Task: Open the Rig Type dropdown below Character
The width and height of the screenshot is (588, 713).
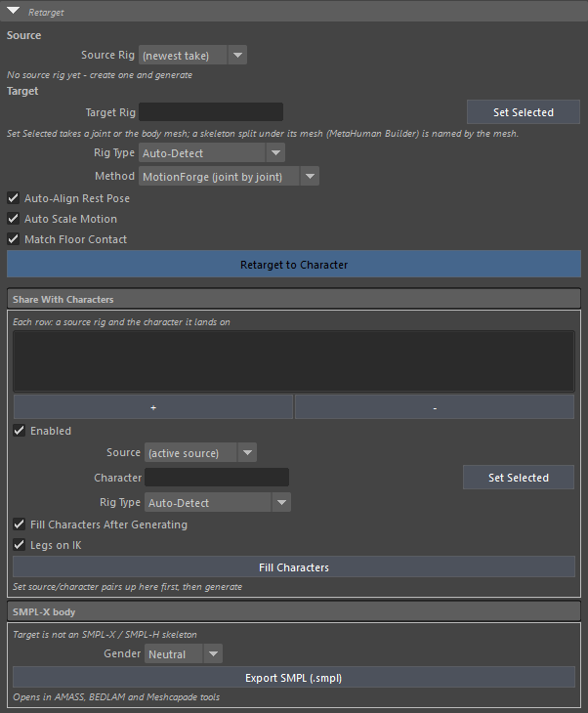Action: 218,502
